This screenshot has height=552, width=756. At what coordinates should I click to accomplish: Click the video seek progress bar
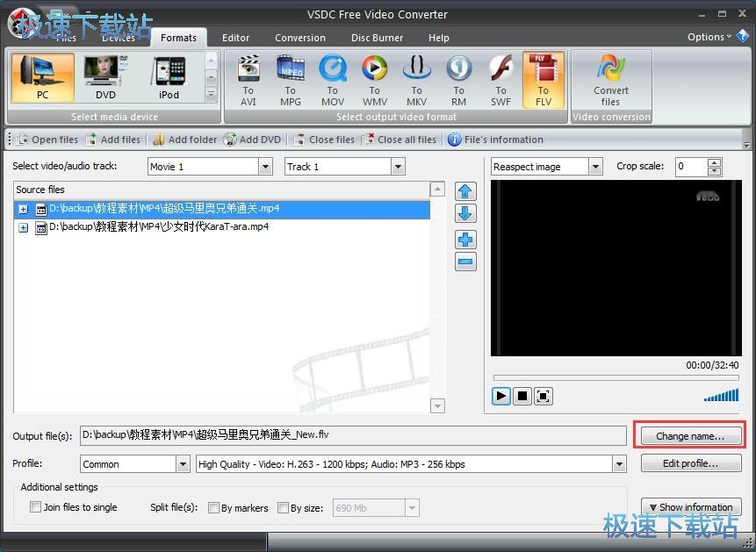[x=616, y=377]
